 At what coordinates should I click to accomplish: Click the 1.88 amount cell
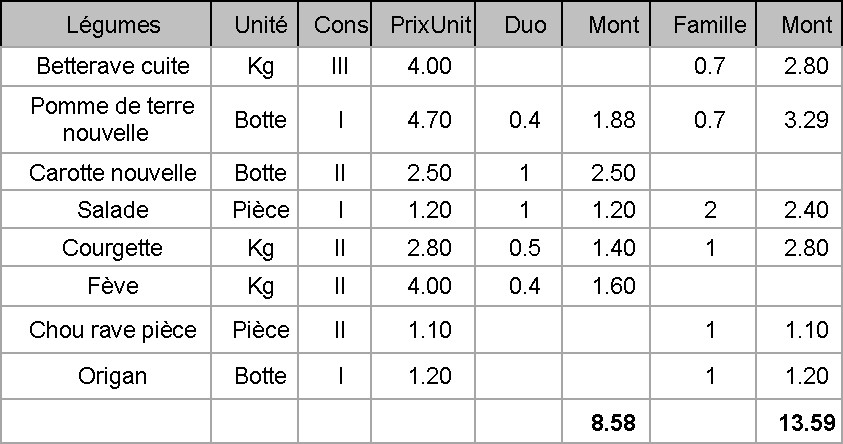(614, 120)
